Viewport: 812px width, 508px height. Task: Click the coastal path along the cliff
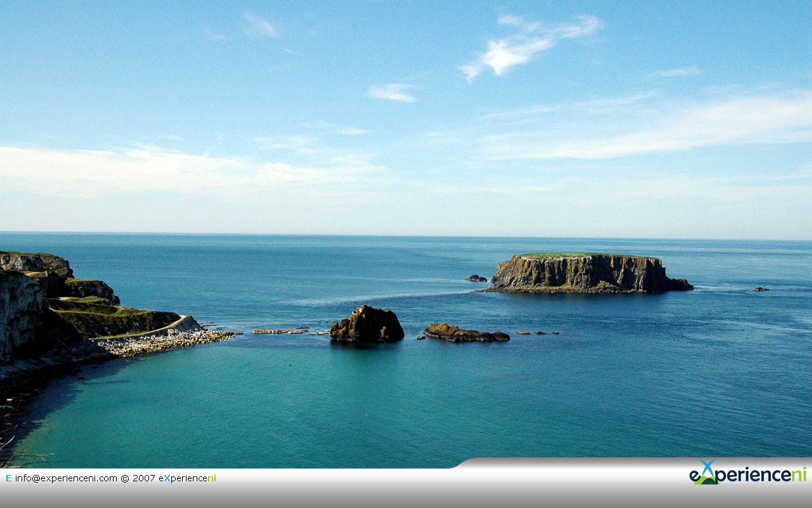click(x=149, y=331)
